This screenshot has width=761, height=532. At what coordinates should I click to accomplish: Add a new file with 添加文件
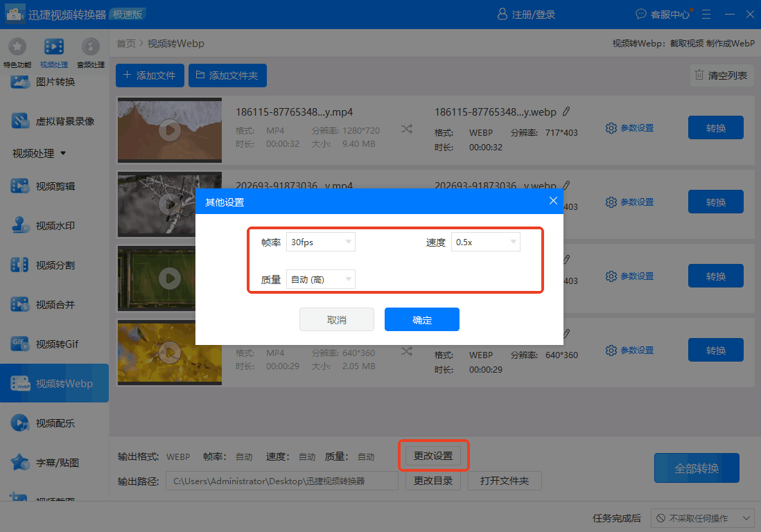point(150,76)
